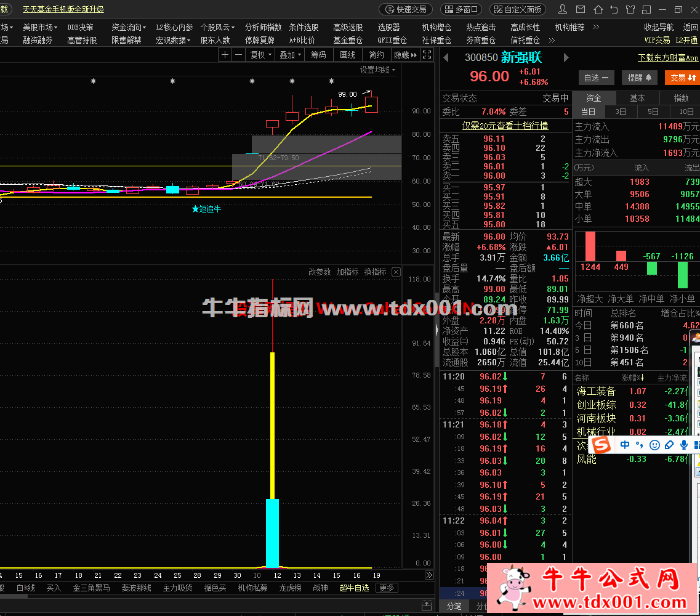Click 换指标 to change indicator

[375, 272]
